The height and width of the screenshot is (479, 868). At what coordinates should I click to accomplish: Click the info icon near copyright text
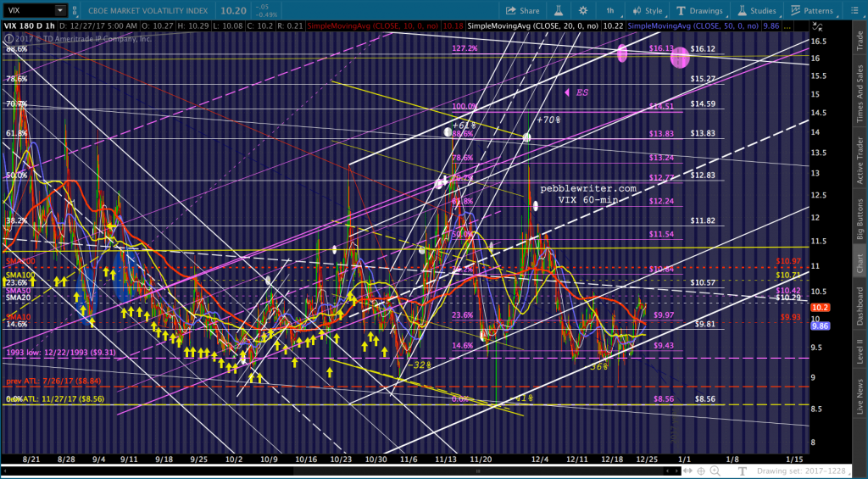click(x=8, y=38)
